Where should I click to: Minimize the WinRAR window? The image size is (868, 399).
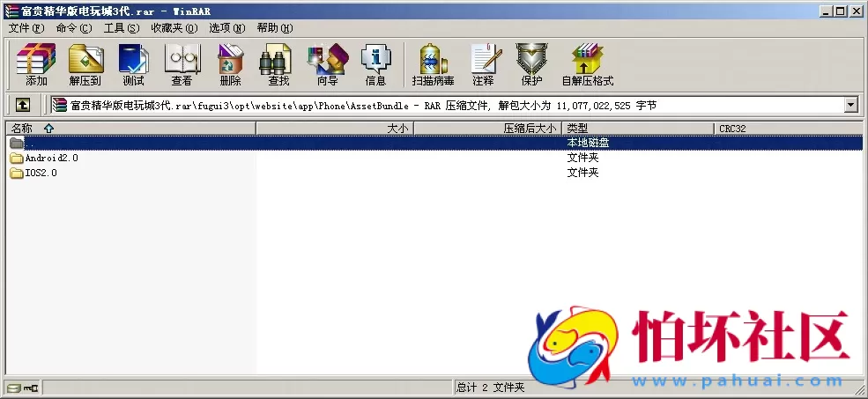(x=826, y=11)
